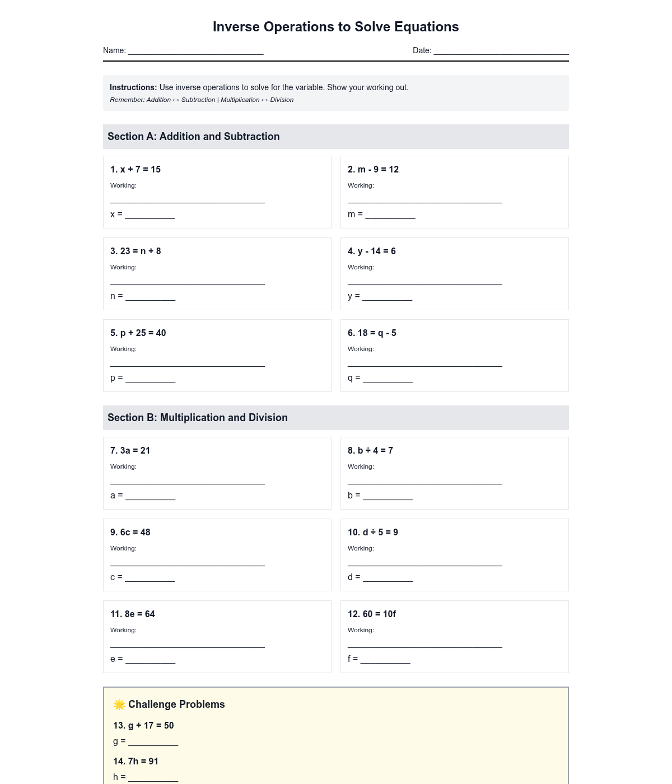The width and height of the screenshot is (672, 784).
Task: Click the g = answer blank
Action: pyautogui.click(x=153, y=741)
